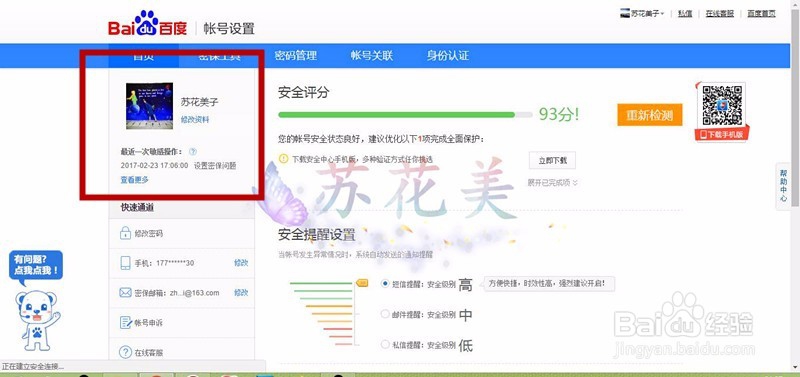This screenshot has width=800, height=377.
Task: Click the 帐号申诉 document icon
Action: [x=125, y=322]
